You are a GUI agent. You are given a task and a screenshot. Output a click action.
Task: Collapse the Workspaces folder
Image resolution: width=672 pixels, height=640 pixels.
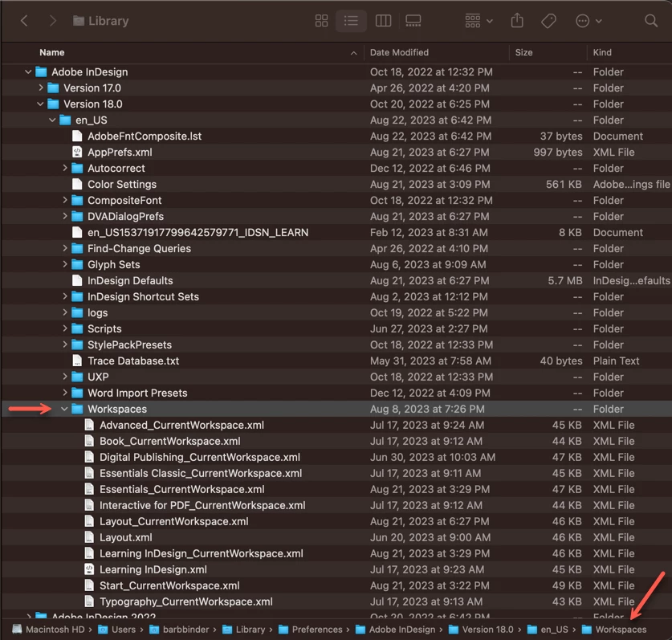[64, 409]
